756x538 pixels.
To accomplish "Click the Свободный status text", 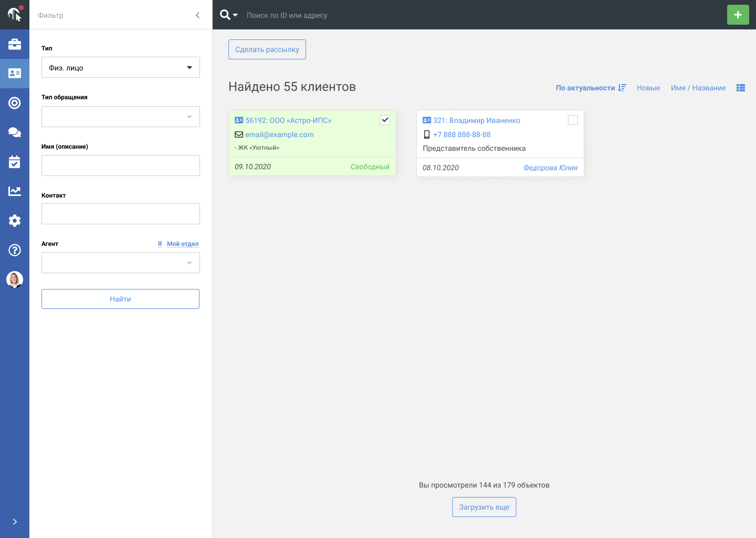I will click(370, 167).
